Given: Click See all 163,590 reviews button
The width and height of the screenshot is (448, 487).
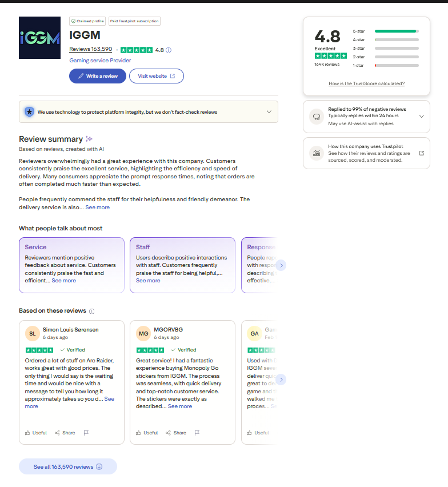Looking at the screenshot, I should pos(68,466).
